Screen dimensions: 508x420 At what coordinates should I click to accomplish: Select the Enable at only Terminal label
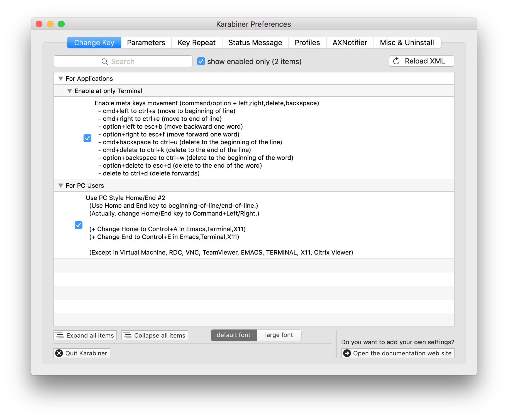click(108, 91)
